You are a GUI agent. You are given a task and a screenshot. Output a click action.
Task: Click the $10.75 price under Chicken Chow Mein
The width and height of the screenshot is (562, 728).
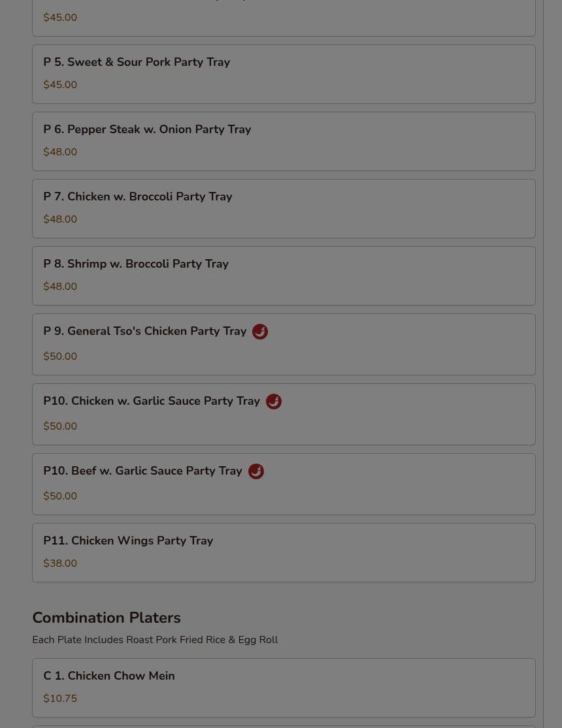(x=60, y=698)
